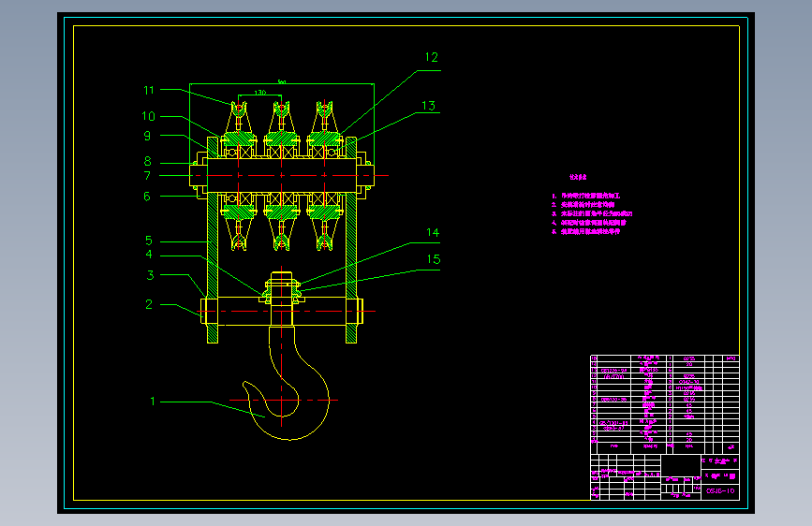Select the red horizontal centerline through the hook
Screen dimensions: 812x526
[283, 401]
